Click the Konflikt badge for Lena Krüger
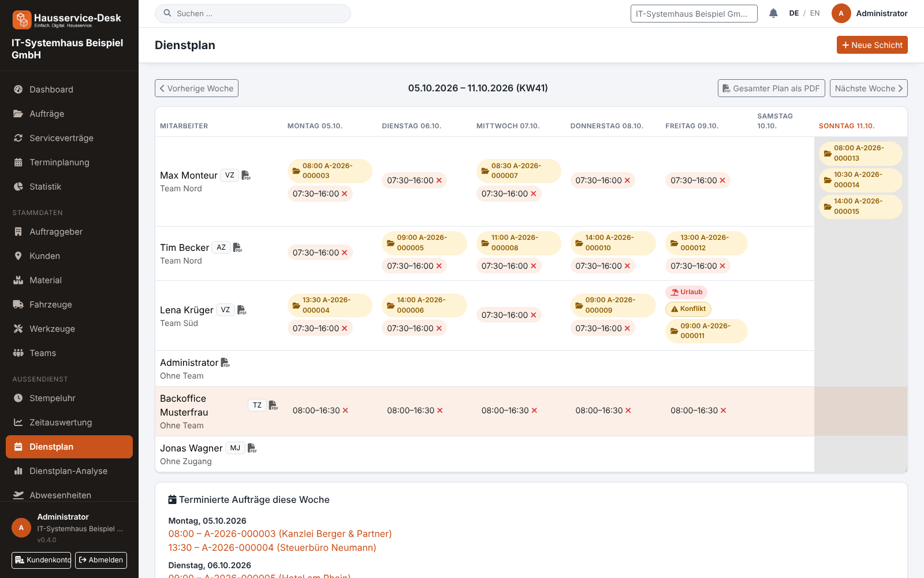924x578 pixels. coord(688,309)
